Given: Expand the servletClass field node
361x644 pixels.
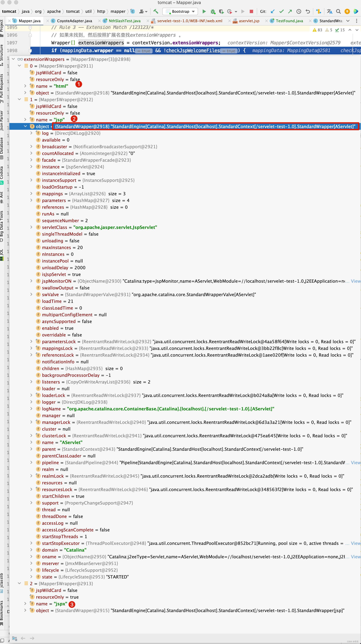Looking at the screenshot, I should (31, 227).
